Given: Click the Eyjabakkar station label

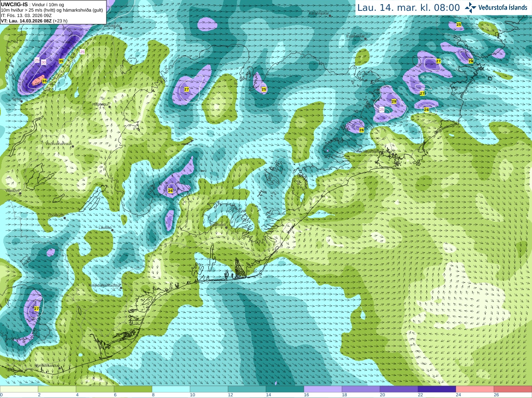Looking at the screenshot, I should 355,36.
